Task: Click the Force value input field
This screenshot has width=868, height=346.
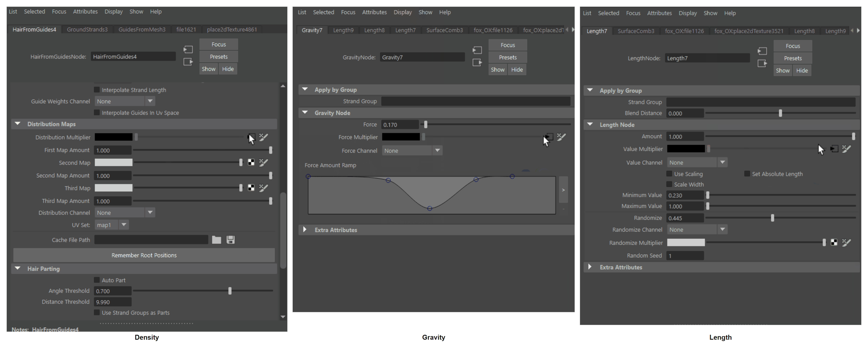Action: tap(400, 125)
